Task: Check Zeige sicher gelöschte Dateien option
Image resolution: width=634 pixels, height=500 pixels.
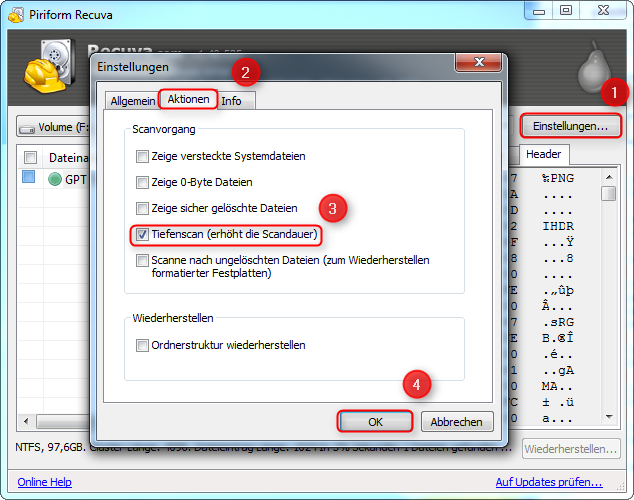Action: [x=142, y=208]
